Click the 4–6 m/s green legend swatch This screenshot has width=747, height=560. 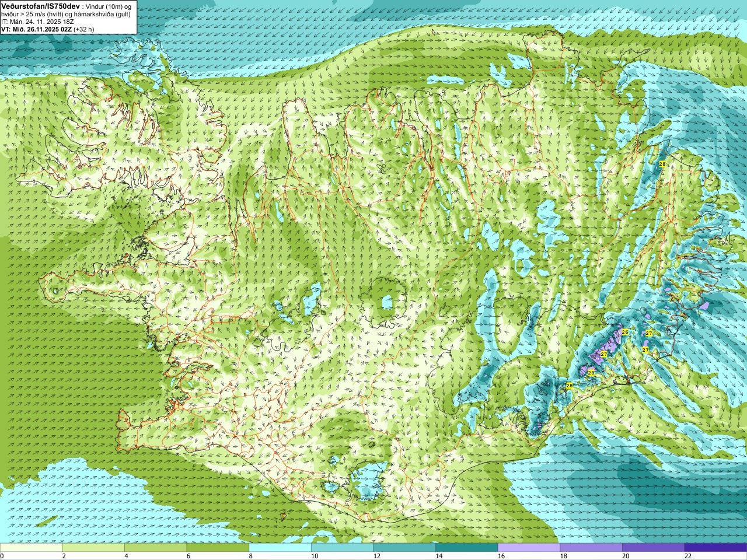pos(155,548)
